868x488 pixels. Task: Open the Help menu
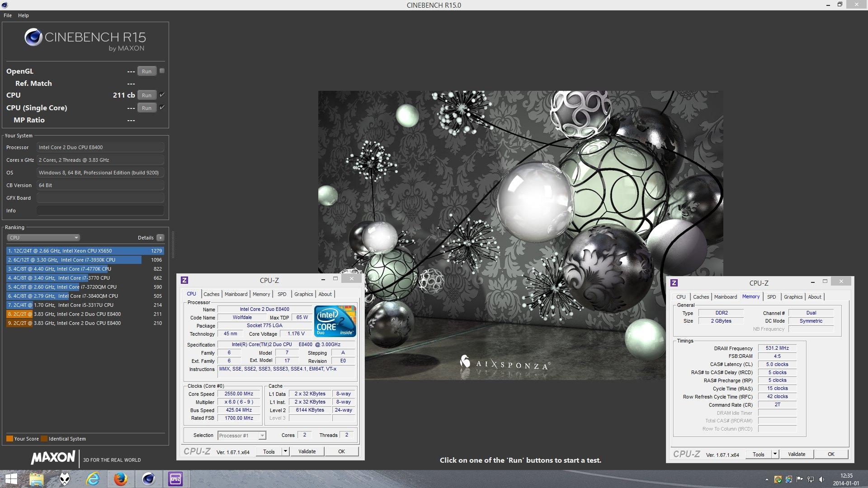click(24, 15)
